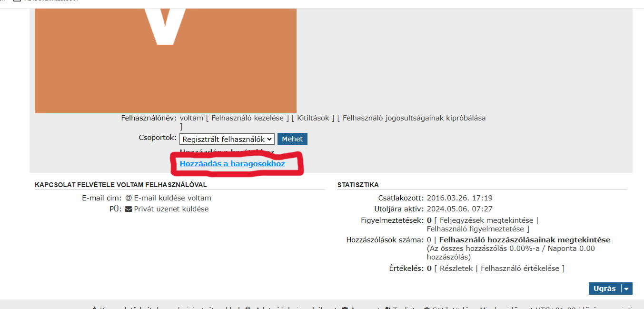This screenshot has width=644, height=309.
Task: Click the envelope icon for private message
Action: point(129,209)
